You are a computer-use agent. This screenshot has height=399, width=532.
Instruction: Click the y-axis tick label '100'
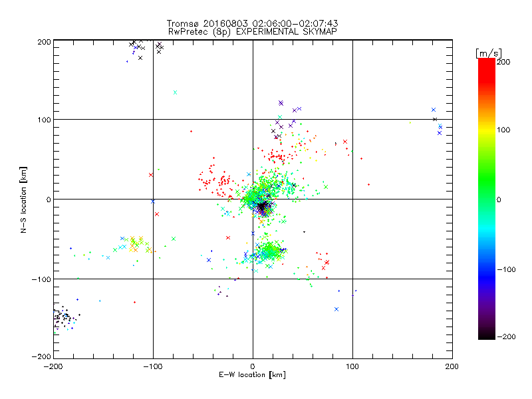point(44,120)
